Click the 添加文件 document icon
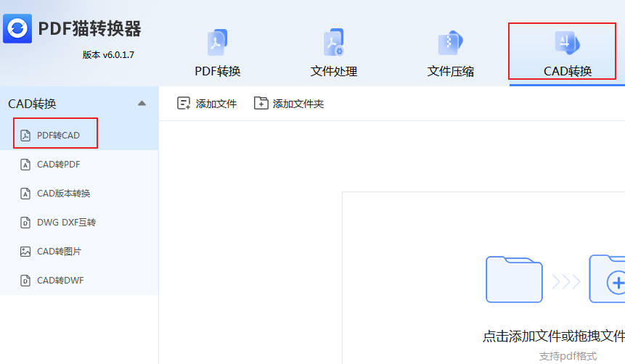Viewport: 625px width, 364px height. [x=184, y=103]
